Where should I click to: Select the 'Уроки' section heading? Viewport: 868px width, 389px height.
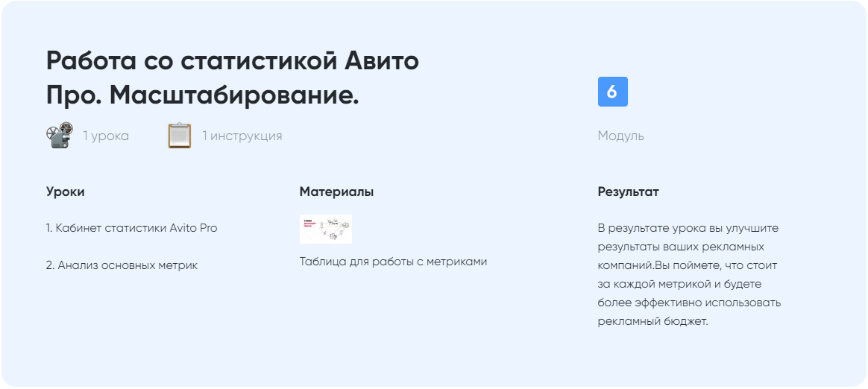coord(66,192)
